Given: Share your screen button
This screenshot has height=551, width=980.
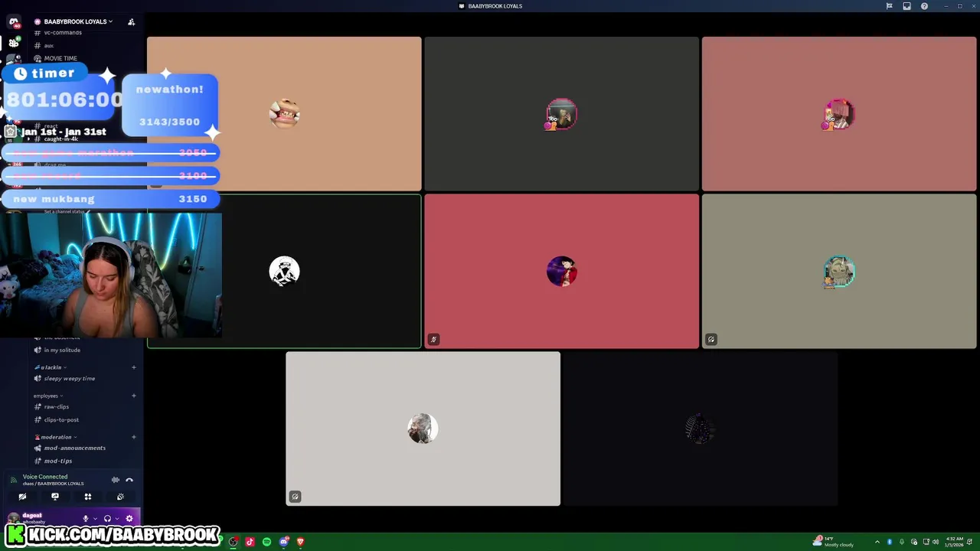Looking at the screenshot, I should (55, 497).
